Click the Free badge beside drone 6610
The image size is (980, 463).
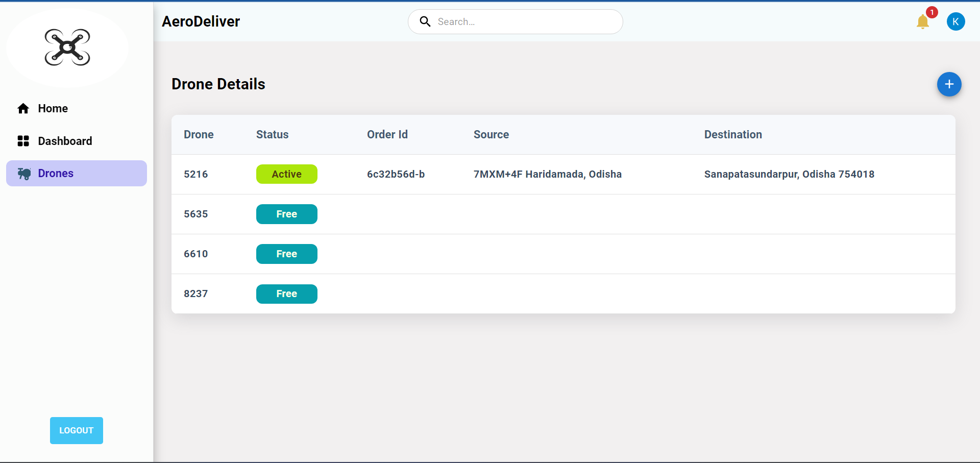[286, 254]
